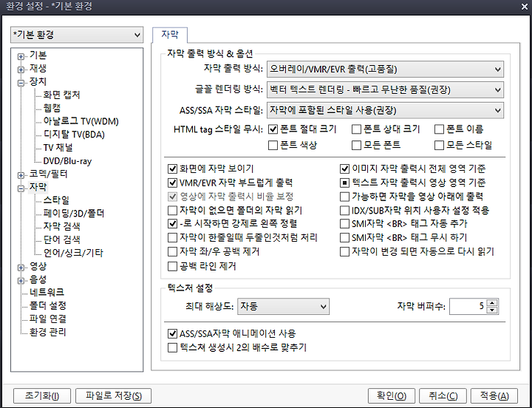Open 자막 검색 settings page
Screen dimensions: 532x408
tap(62, 226)
